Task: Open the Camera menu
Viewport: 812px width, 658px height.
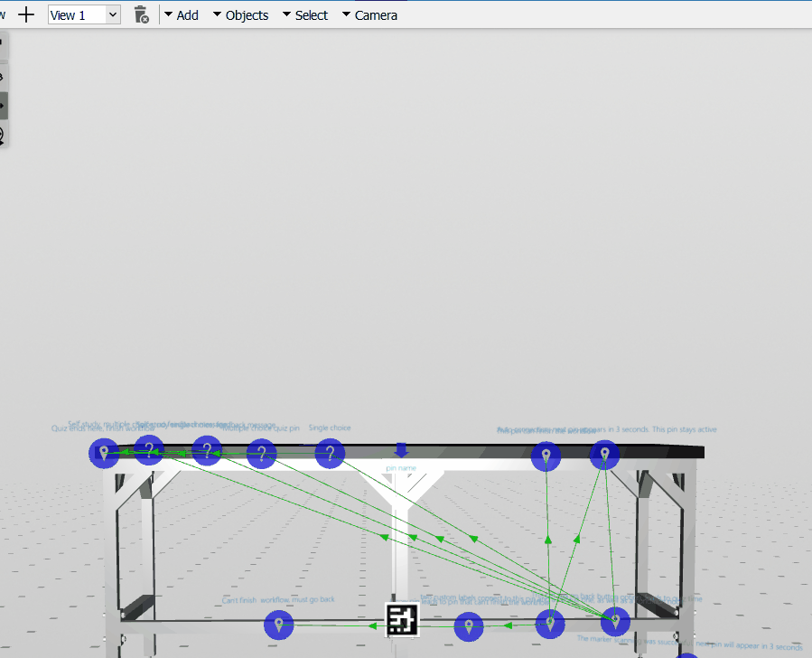Action: 370,15
